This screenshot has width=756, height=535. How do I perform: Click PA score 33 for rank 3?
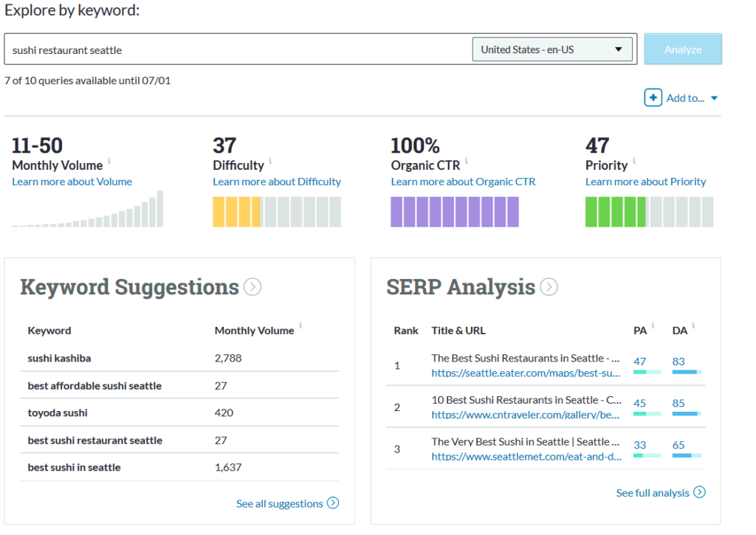coord(640,446)
